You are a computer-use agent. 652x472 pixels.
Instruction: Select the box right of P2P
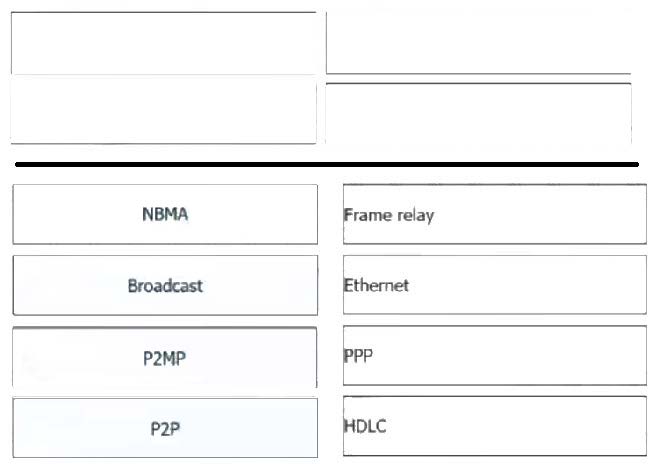[x=494, y=427]
